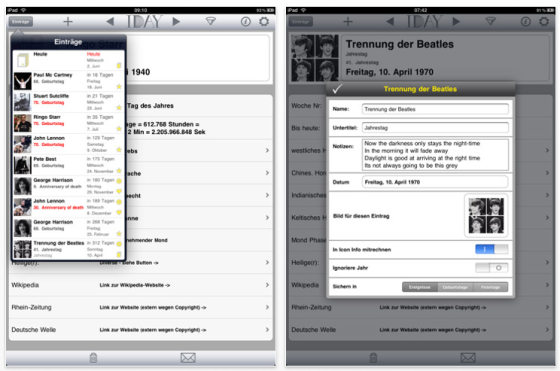Viewport: 560px width, 371px height.
Task: Expand the Deutsche Welle row chevron on the right iPad screen
Action: click(x=547, y=330)
